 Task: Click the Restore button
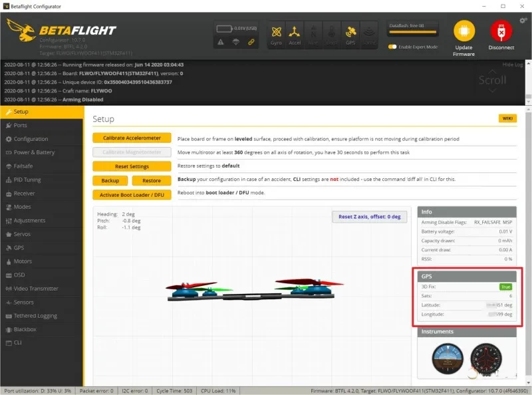coord(152,180)
